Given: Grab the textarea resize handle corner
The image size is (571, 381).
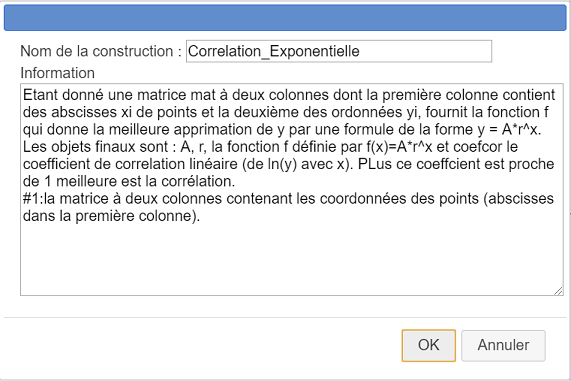Looking at the screenshot, I should [x=558, y=291].
